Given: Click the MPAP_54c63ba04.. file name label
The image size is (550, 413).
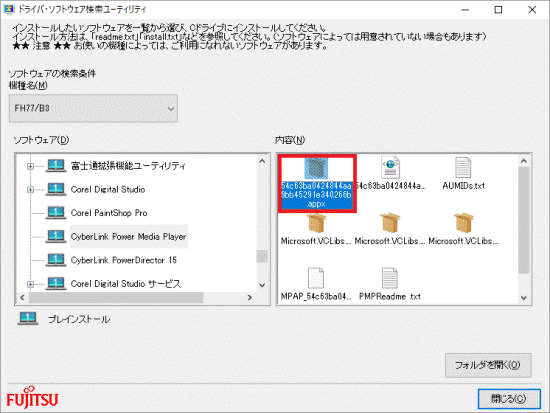Looking at the screenshot, I should [x=316, y=297].
